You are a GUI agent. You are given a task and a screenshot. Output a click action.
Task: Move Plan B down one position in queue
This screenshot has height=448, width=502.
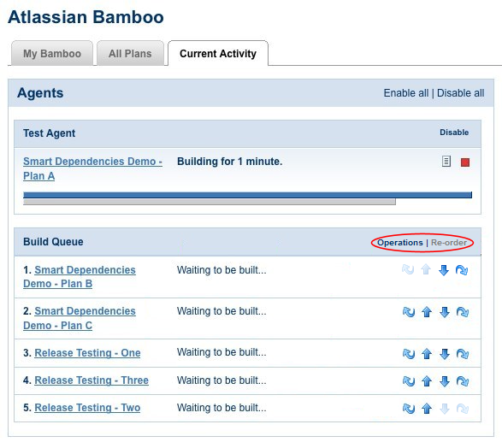(x=444, y=270)
